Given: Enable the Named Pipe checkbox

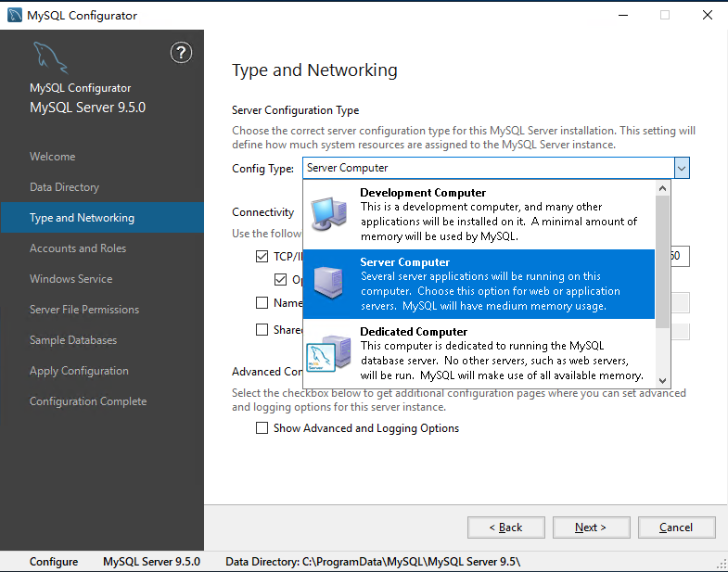Looking at the screenshot, I should pos(262,303).
